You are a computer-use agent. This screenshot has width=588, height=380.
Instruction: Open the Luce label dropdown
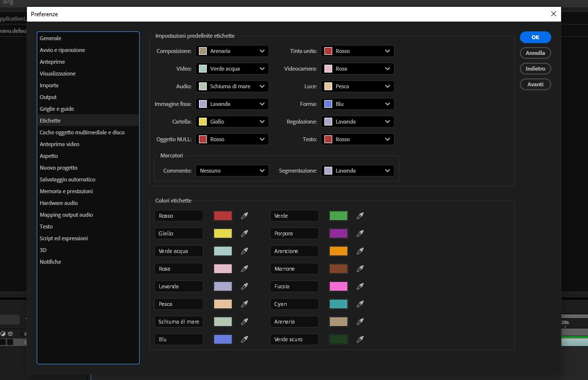[358, 86]
